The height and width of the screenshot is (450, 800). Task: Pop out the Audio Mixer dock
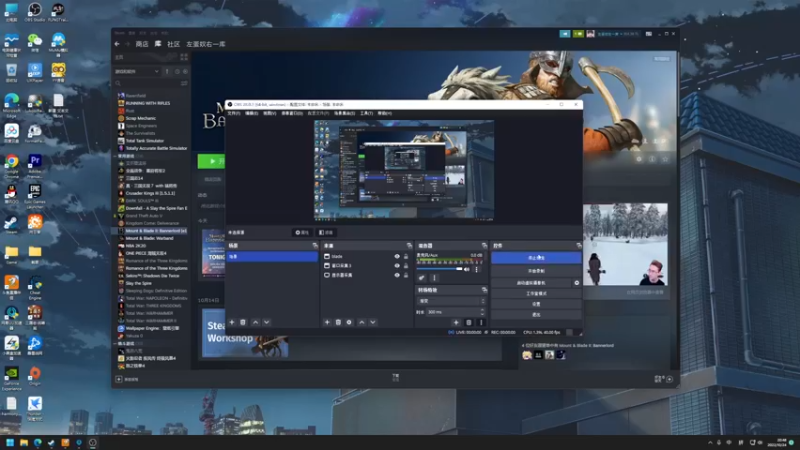(x=484, y=246)
